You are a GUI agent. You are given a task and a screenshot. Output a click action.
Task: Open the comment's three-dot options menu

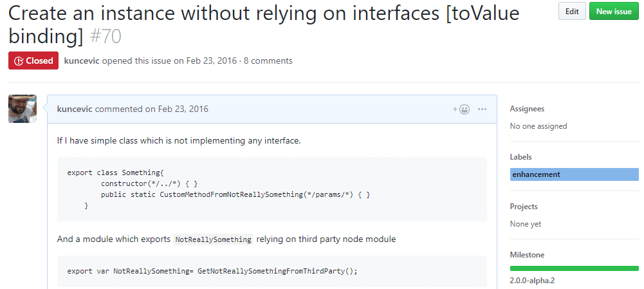(482, 109)
